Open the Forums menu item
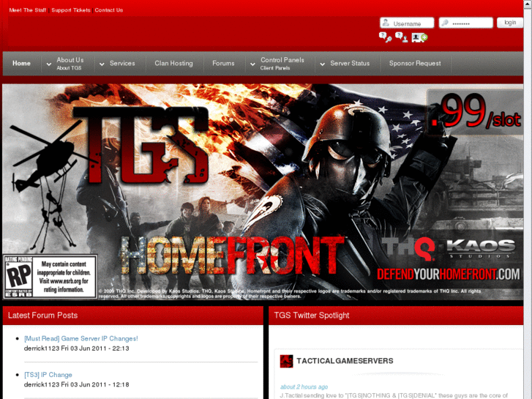The height and width of the screenshot is (399, 532). 223,63
